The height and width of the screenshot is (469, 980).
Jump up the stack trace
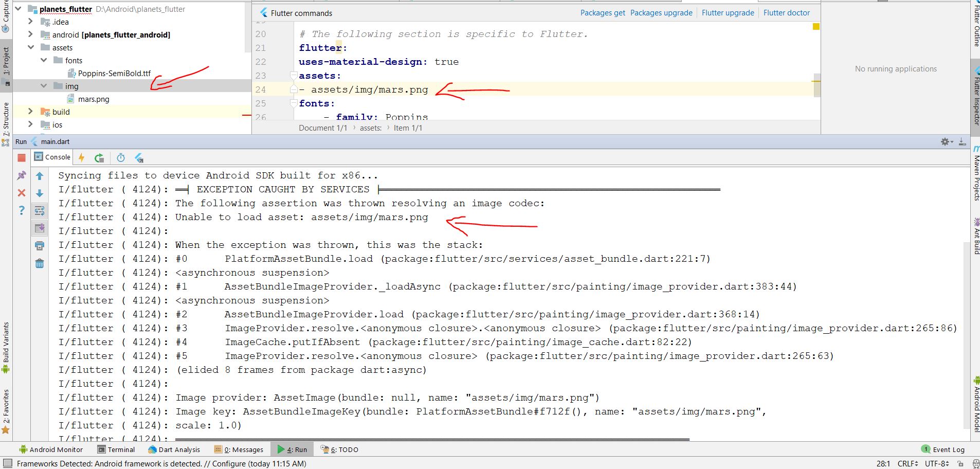coord(40,176)
